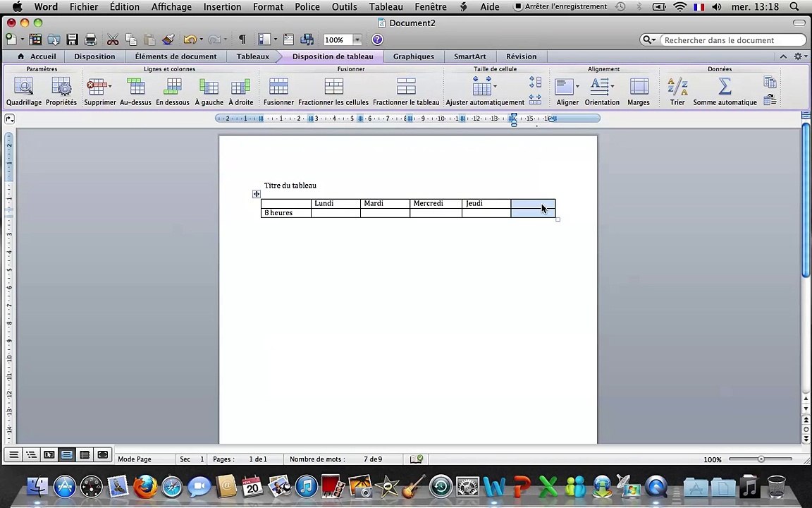Viewport: 812px width, 508px height.
Task: Click the Lundi table cell
Action: [x=336, y=203]
